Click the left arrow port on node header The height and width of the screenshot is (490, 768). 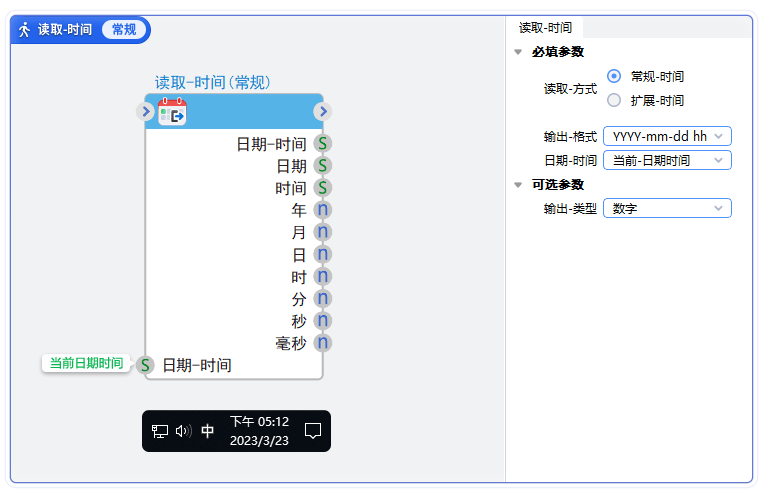click(145, 112)
